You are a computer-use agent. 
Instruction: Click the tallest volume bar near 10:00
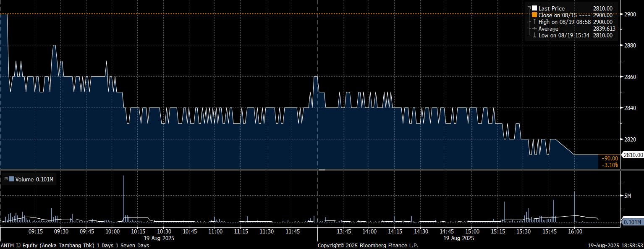click(x=124, y=197)
